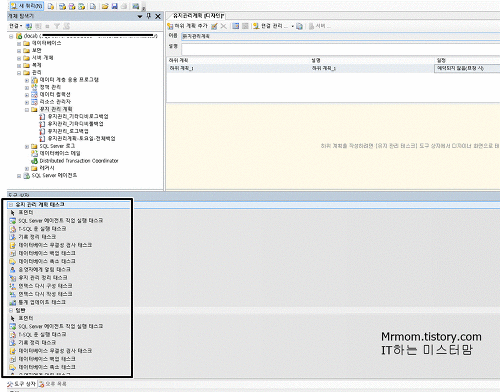Expand the 레거시 folder

(27, 168)
